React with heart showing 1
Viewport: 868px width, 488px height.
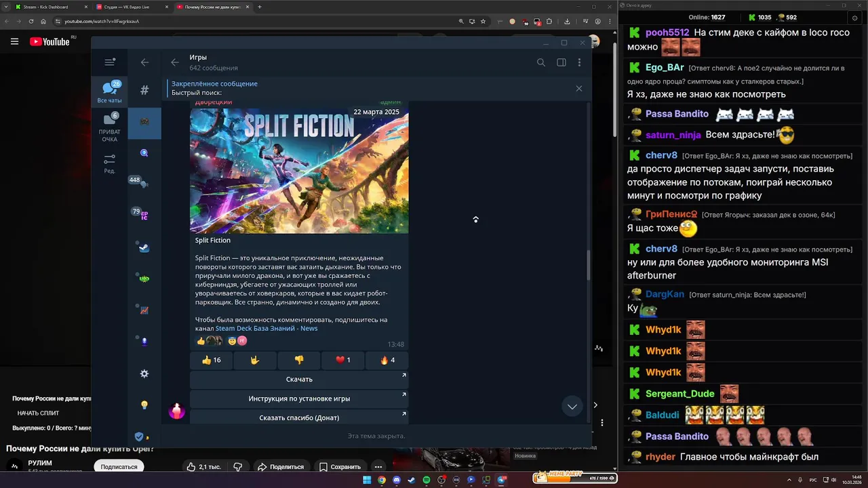point(343,360)
